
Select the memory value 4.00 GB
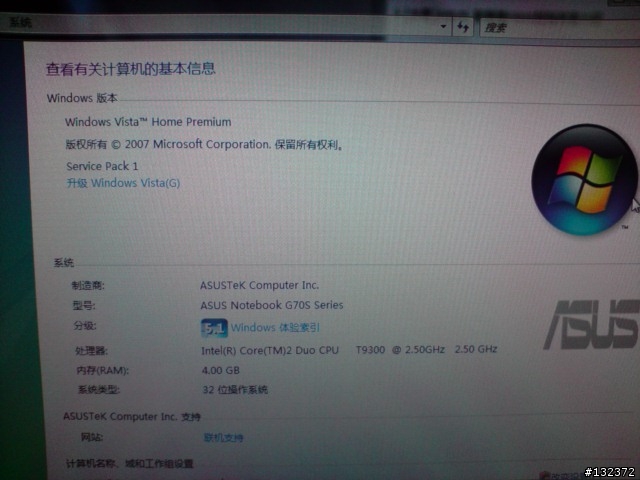221,370
